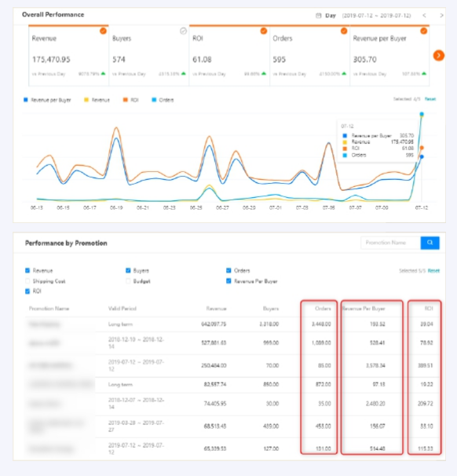This screenshot has width=457, height=476.
Task: Click Reset link in Performance by Promotion
Action: pyautogui.click(x=433, y=270)
